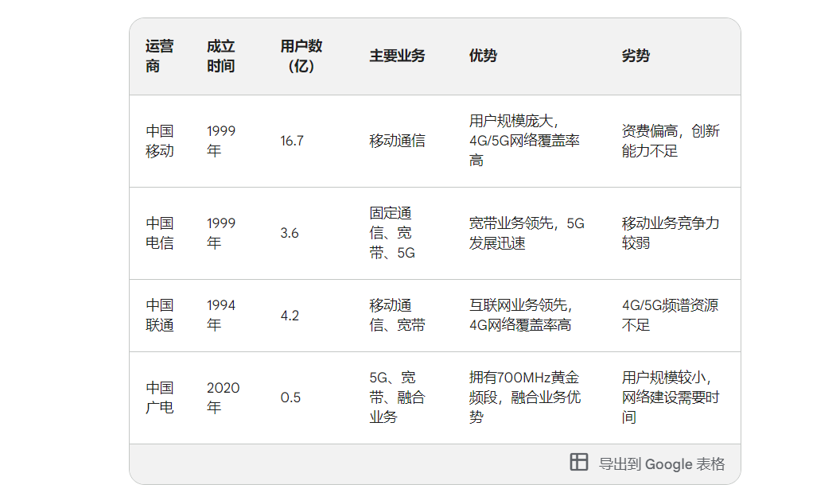Viewport: 840px width, 504px height.
Task: Click the 0.5 user count cell
Action: (x=290, y=397)
